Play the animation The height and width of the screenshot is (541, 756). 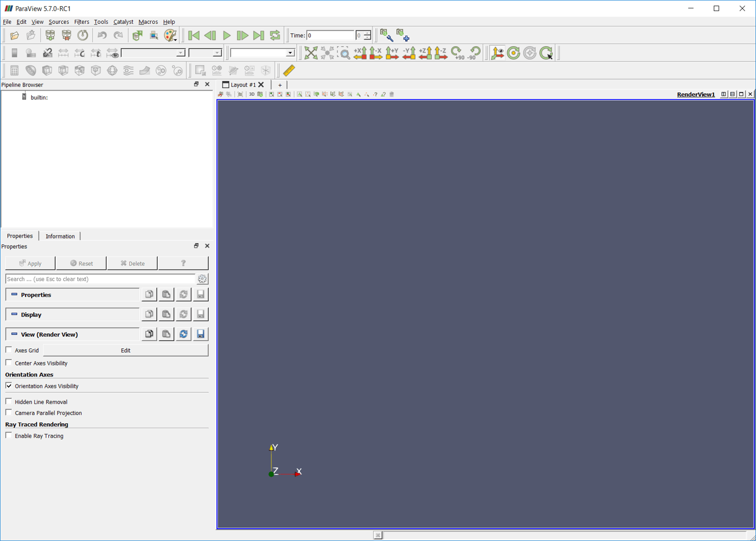coord(226,36)
